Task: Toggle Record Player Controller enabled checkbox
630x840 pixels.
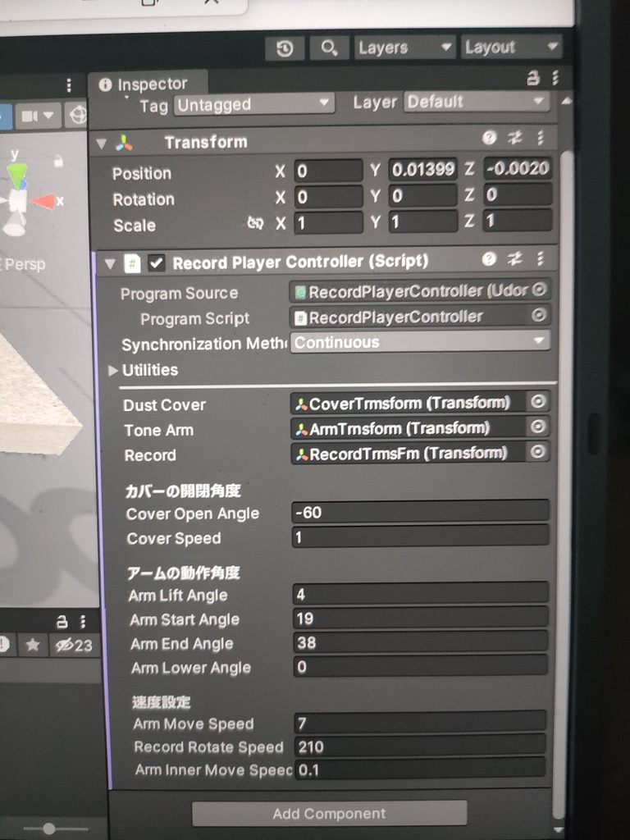Action: coord(157,263)
